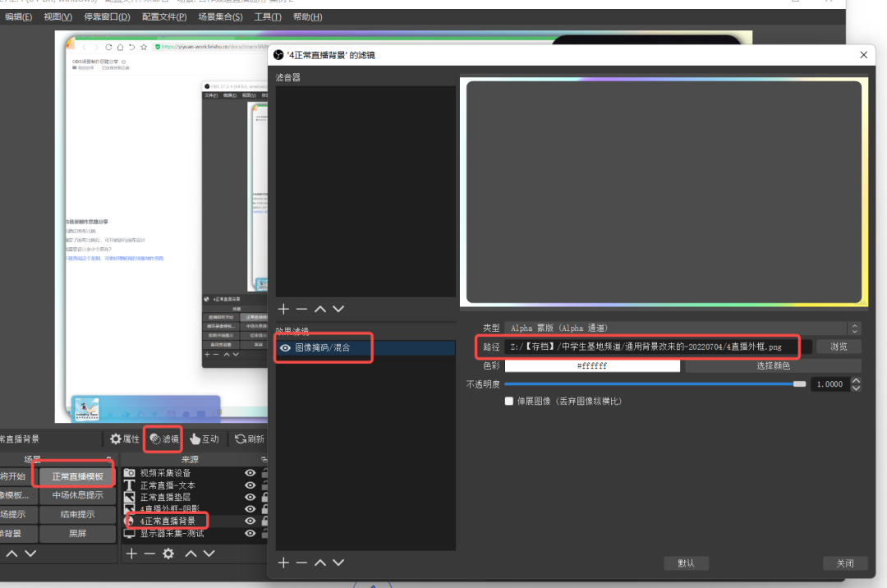Toggle visibility of 图像掩码/混合 filter
The height and width of the screenshot is (588, 887).
[x=285, y=348]
